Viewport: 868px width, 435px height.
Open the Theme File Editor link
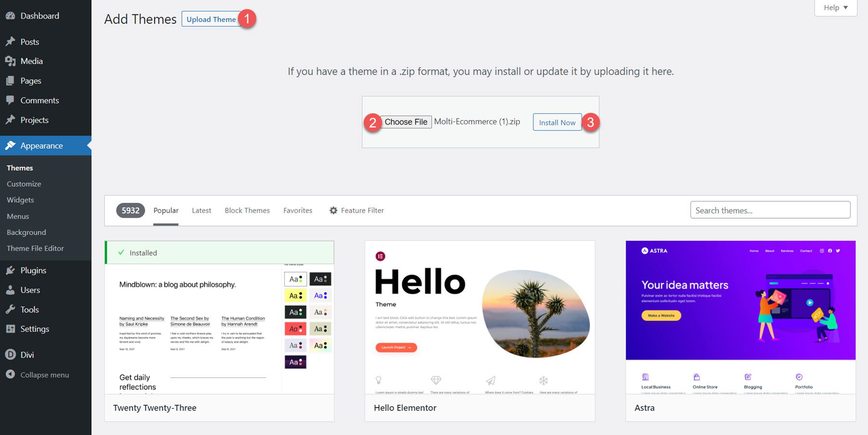click(35, 248)
